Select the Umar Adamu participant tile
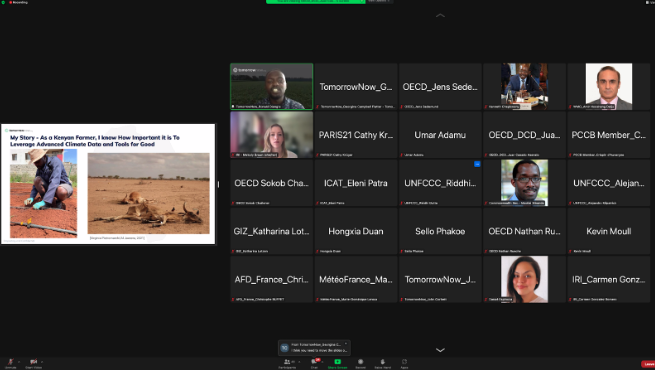The width and height of the screenshot is (655, 370). click(x=440, y=135)
